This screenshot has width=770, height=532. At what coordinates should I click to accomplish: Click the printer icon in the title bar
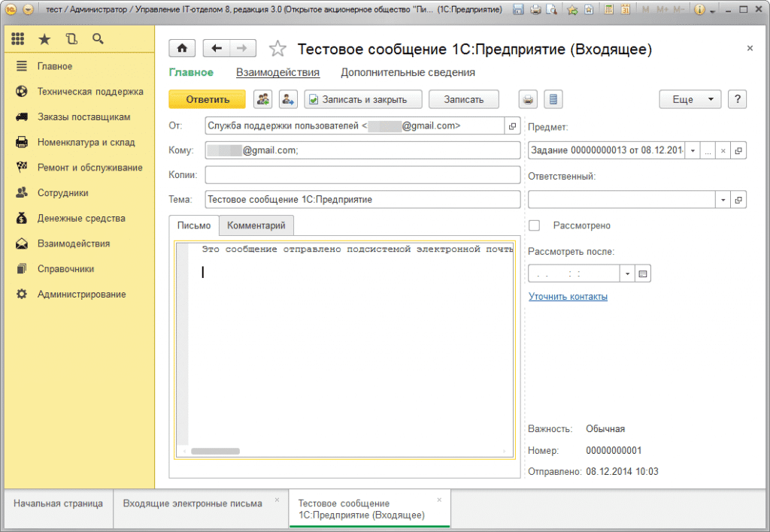tap(535, 9)
